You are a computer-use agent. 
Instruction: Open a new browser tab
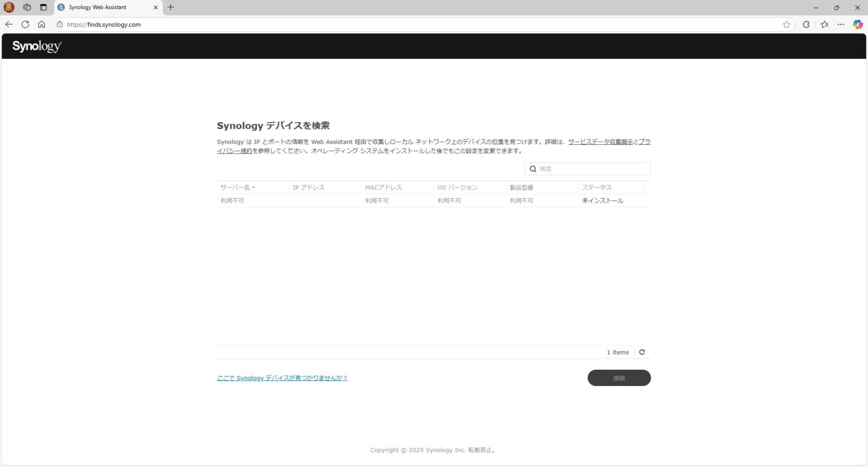click(x=171, y=7)
